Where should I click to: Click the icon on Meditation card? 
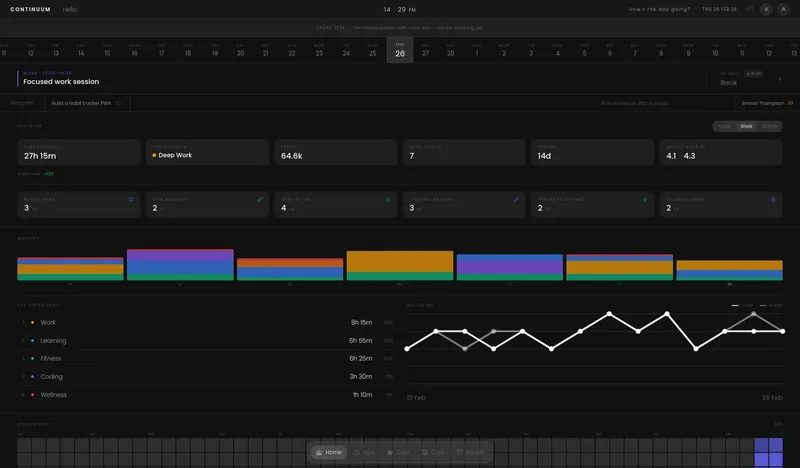(388, 199)
